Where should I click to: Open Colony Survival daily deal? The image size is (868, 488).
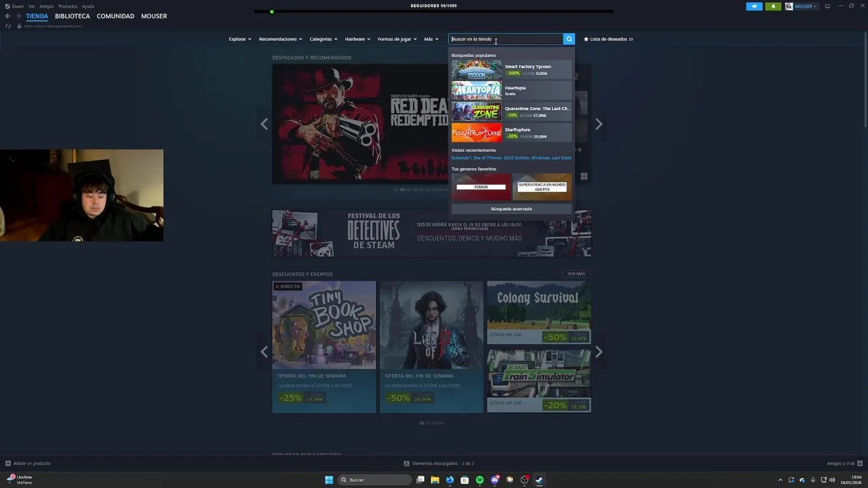(538, 312)
